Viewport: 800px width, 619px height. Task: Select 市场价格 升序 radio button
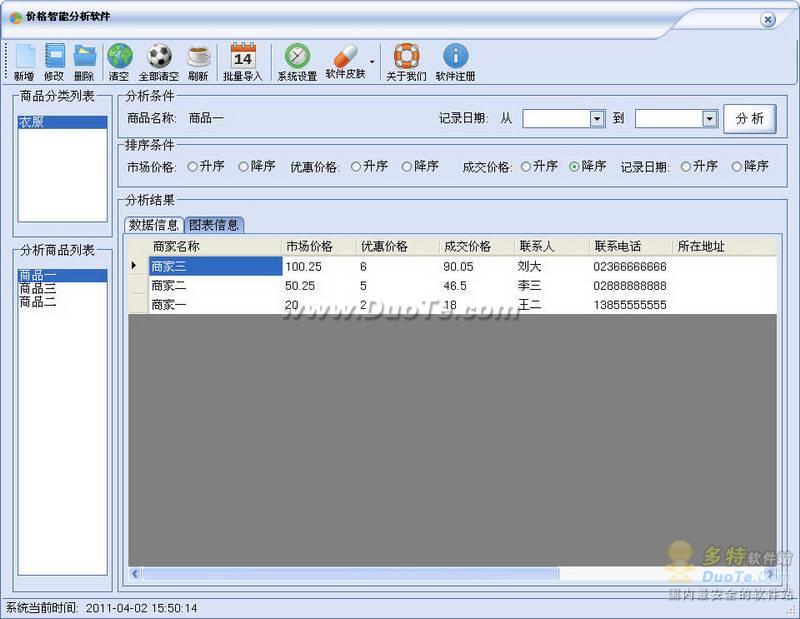click(x=192, y=166)
